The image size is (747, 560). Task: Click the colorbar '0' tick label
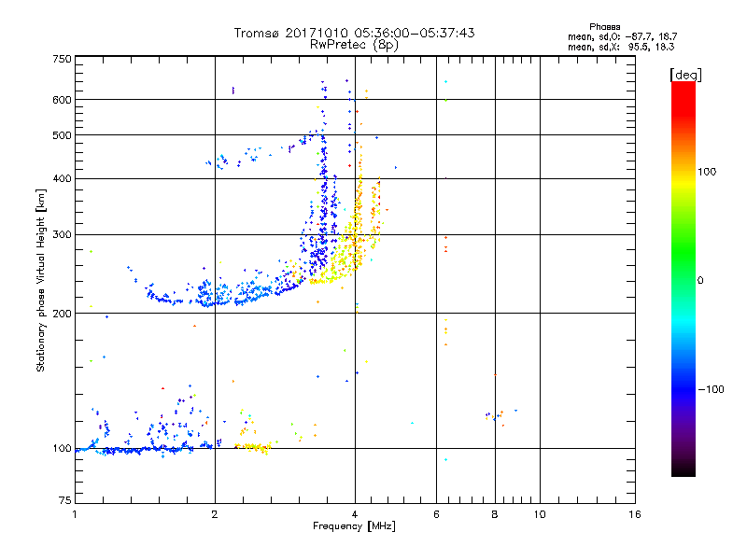[700, 281]
